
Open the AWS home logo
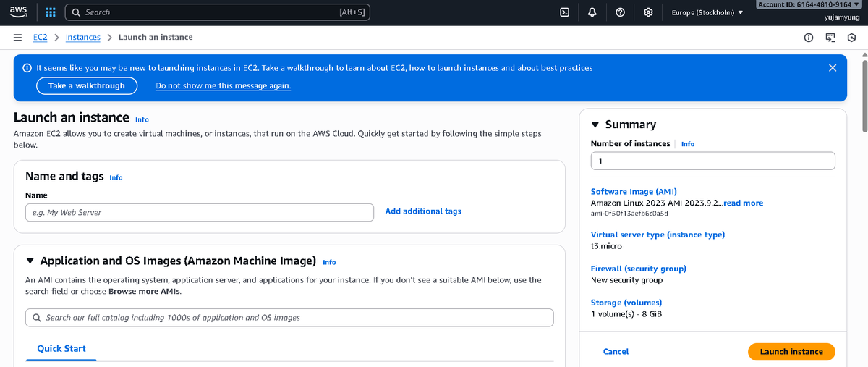pos(18,12)
